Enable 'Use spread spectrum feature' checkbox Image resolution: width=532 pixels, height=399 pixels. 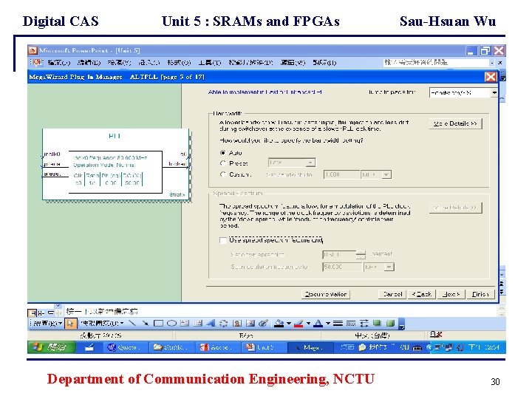223,241
